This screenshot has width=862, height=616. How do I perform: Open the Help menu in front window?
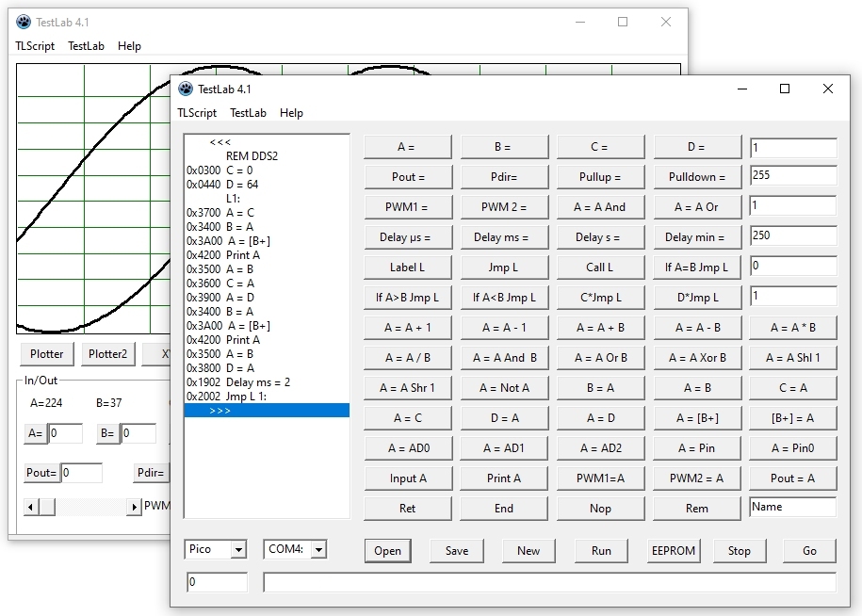click(x=291, y=113)
